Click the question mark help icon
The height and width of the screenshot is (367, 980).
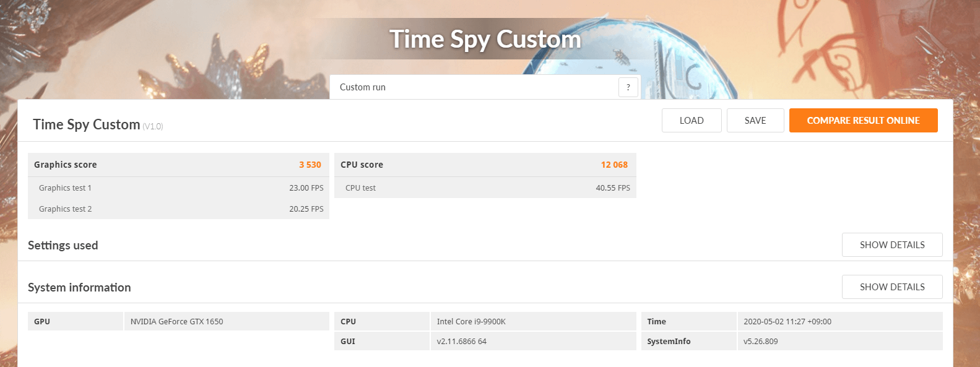(x=628, y=87)
